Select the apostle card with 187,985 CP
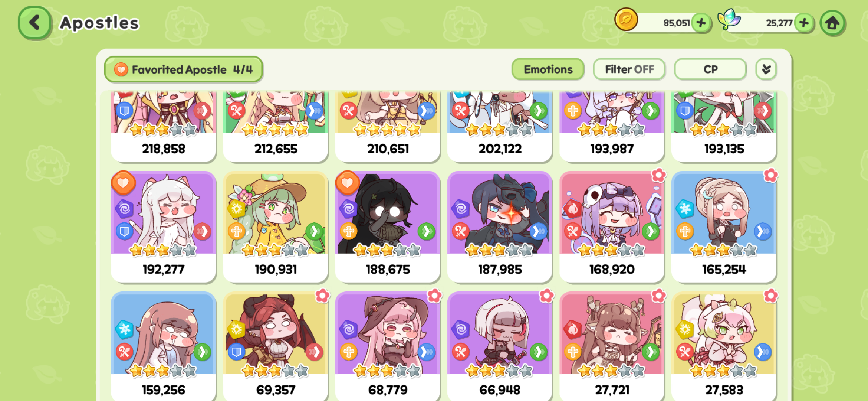The height and width of the screenshot is (401, 868). 500,227
